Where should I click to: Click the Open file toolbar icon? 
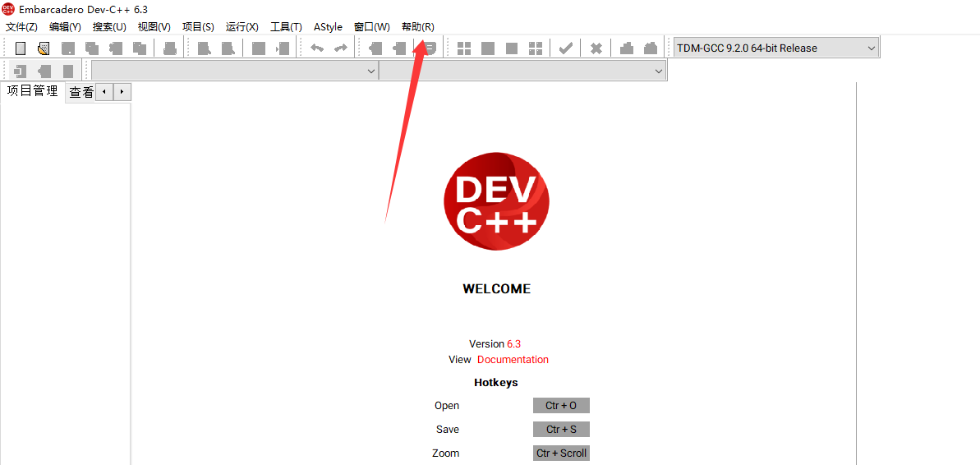(x=44, y=48)
